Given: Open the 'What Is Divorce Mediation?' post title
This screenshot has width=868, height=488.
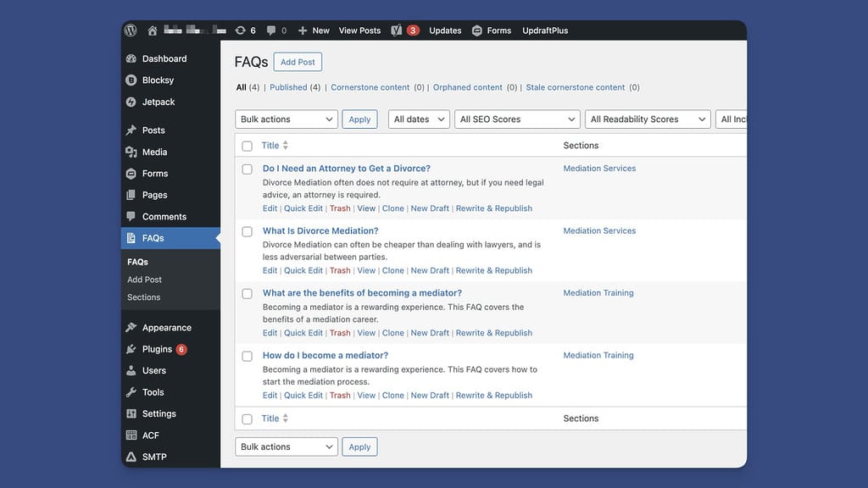Looking at the screenshot, I should pyautogui.click(x=320, y=230).
